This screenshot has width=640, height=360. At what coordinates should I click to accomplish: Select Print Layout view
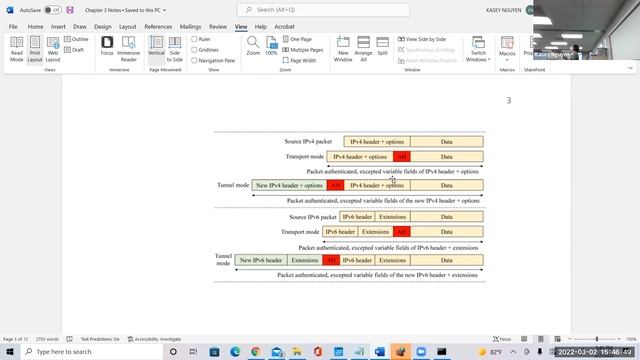35,49
